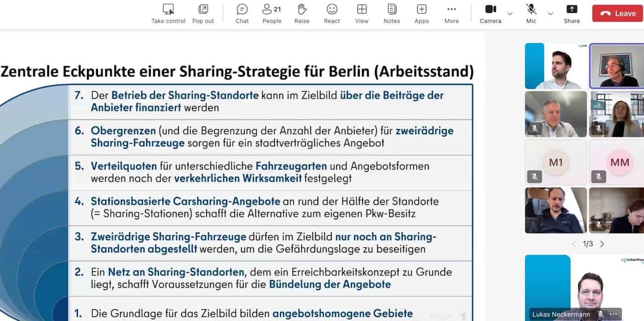Open the More options menu
Screen dimensions: 644x321
[451, 10]
